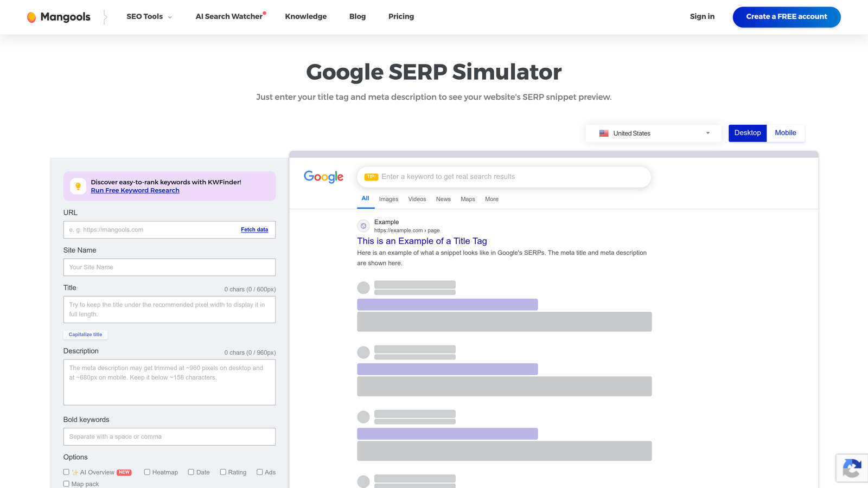Focus the Description text area
This screenshot has width=868, height=488.
click(x=169, y=382)
